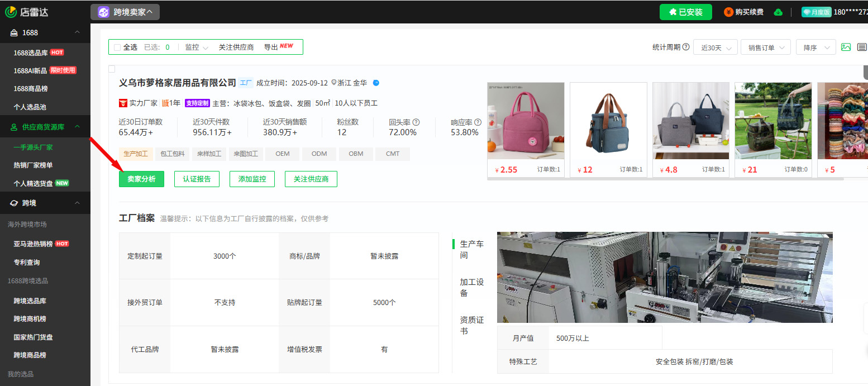Tick the checkbox on the company card
The width and height of the screenshot is (868, 386).
pos(111,68)
